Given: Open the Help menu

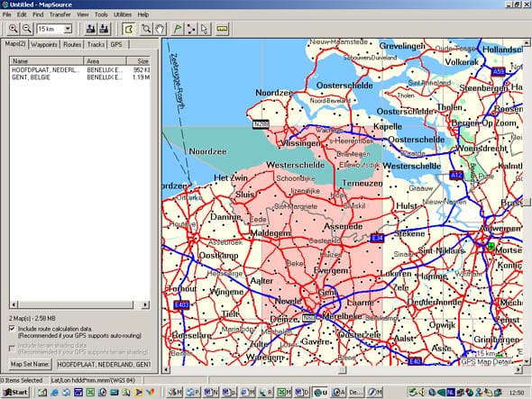Looking at the screenshot, I should click(x=143, y=14).
